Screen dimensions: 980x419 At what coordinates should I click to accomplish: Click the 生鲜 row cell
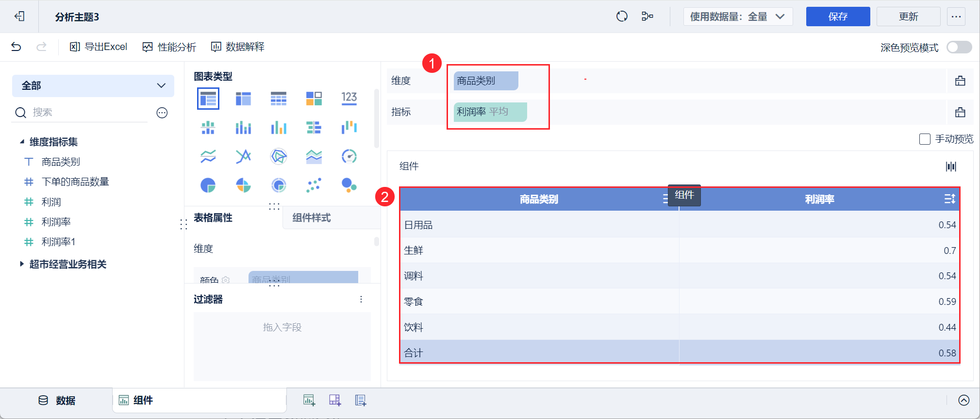click(539, 251)
